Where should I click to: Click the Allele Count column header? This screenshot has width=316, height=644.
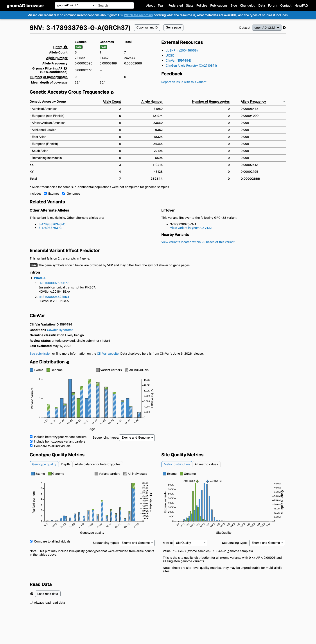(x=112, y=101)
